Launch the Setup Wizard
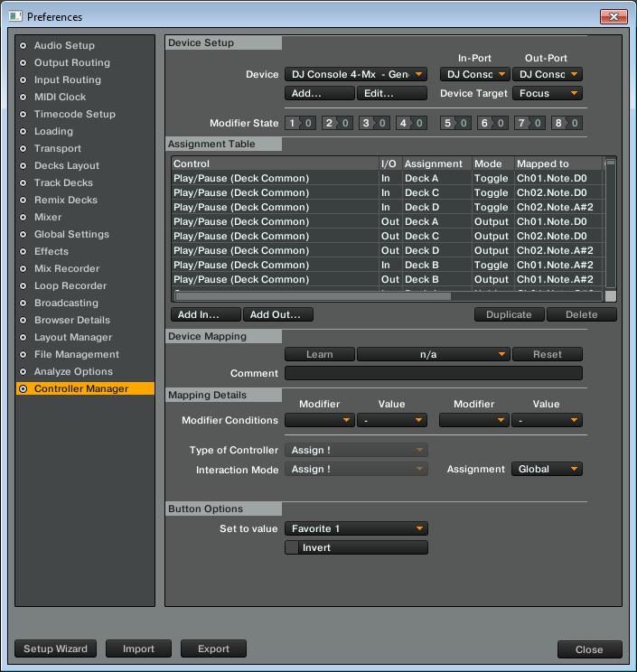The image size is (637, 672). click(x=55, y=649)
